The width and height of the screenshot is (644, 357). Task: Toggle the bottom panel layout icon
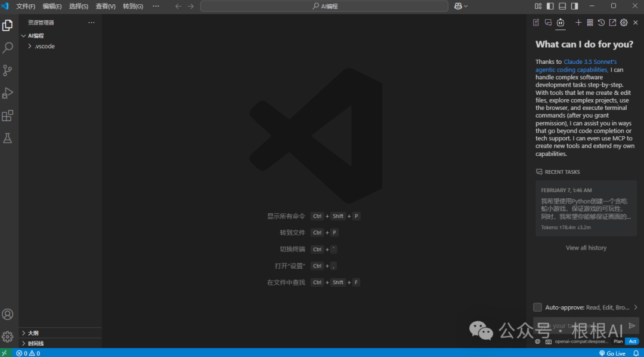point(563,6)
